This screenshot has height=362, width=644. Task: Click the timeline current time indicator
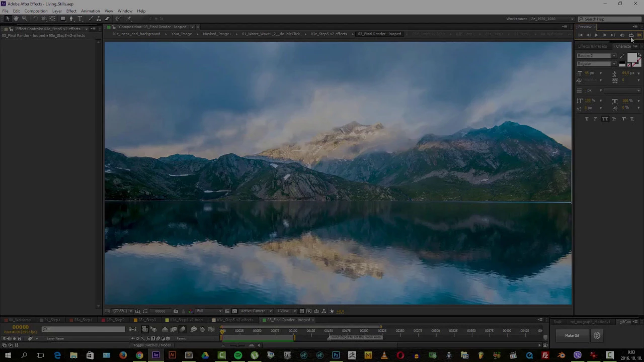(222, 331)
